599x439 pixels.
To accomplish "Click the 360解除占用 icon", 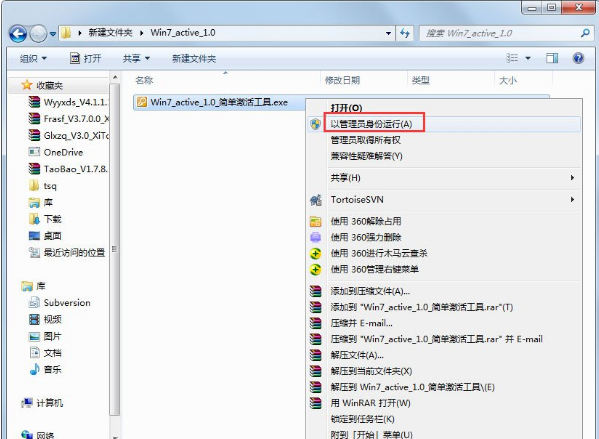I will pyautogui.click(x=316, y=222).
